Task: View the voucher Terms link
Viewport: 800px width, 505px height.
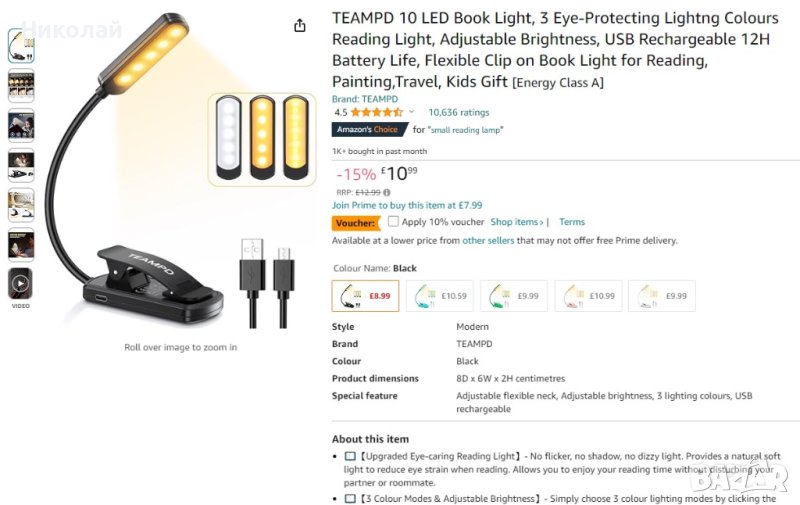Action: (572, 222)
